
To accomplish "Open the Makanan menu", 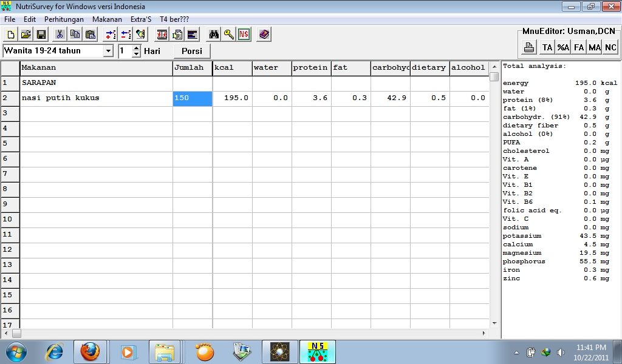I will tap(106, 19).
